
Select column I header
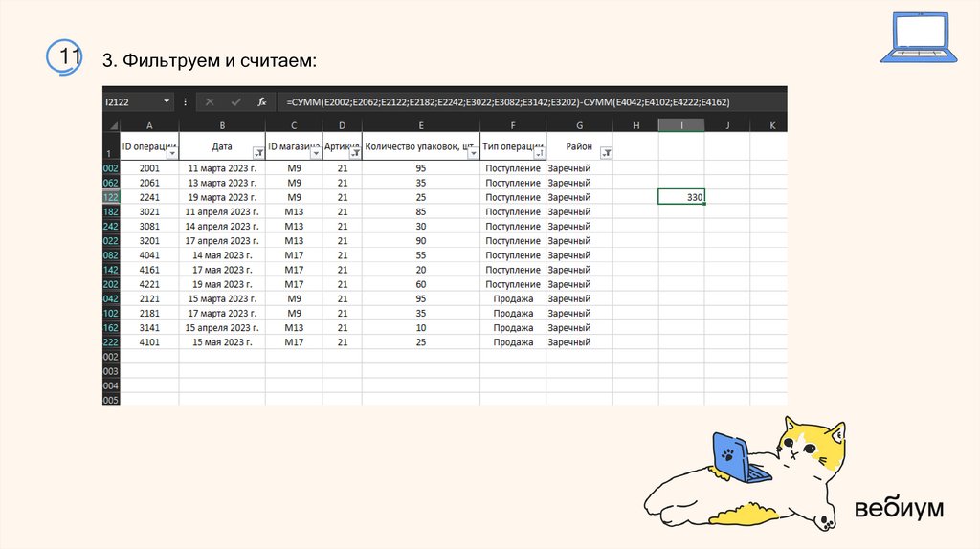click(681, 125)
